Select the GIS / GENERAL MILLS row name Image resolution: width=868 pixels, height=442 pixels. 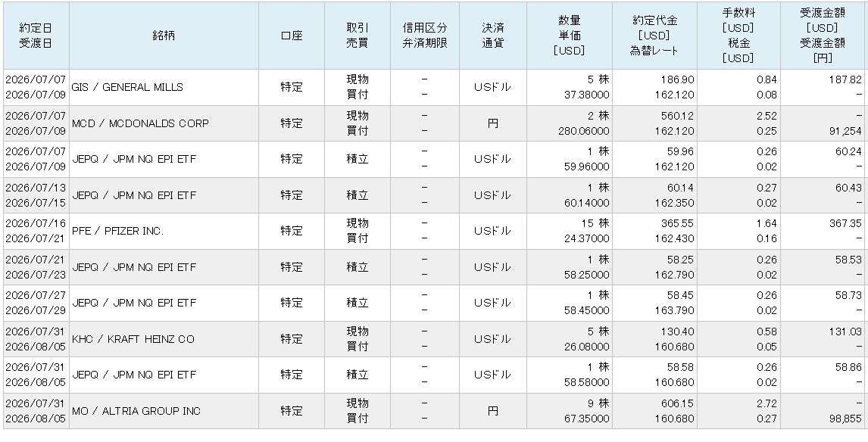127,87
